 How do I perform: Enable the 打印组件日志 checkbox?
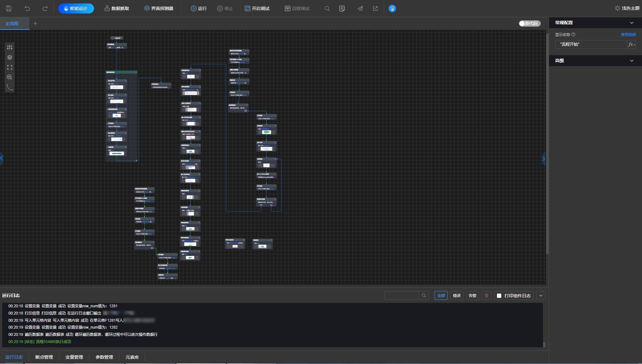pos(499,295)
